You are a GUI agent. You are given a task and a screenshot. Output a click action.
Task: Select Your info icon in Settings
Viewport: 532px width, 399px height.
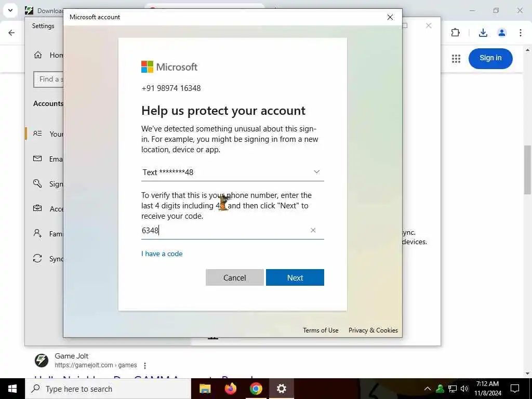coord(37,134)
